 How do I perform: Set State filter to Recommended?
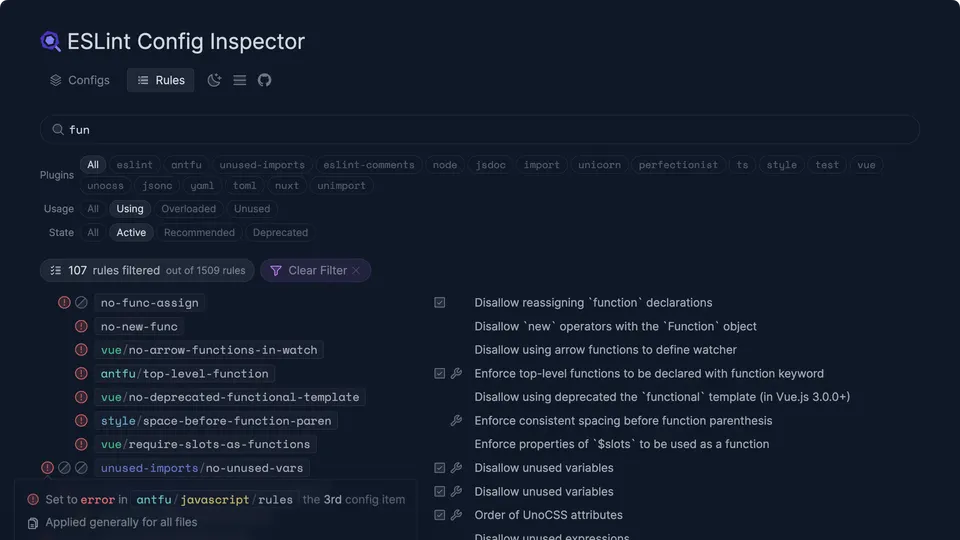tap(199, 233)
